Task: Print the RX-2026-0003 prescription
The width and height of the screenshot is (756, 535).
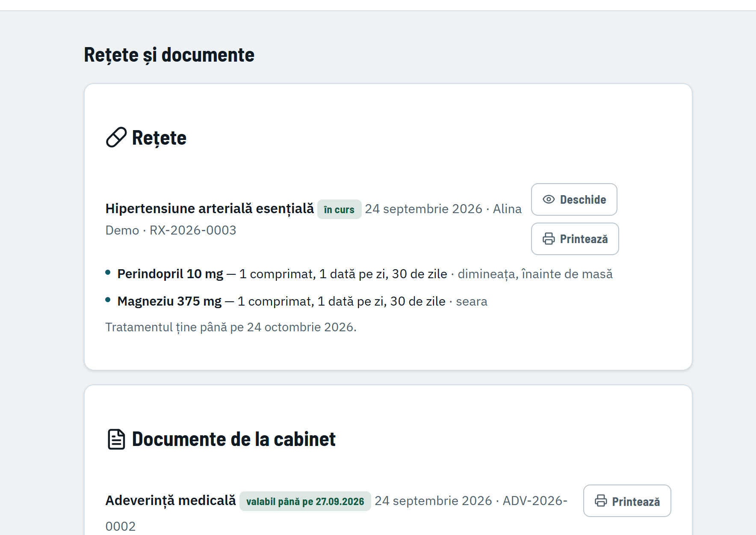Action: click(575, 239)
